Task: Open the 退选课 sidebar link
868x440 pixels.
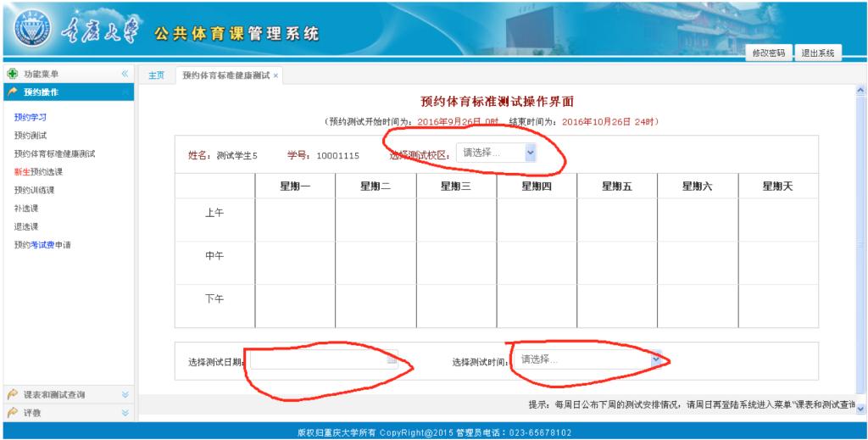Action: click(x=26, y=226)
